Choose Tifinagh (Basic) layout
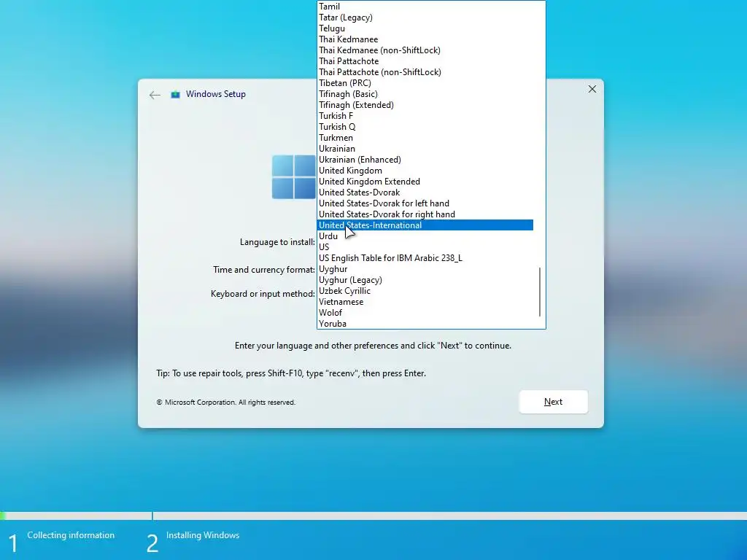The height and width of the screenshot is (560, 747). [x=425, y=94]
